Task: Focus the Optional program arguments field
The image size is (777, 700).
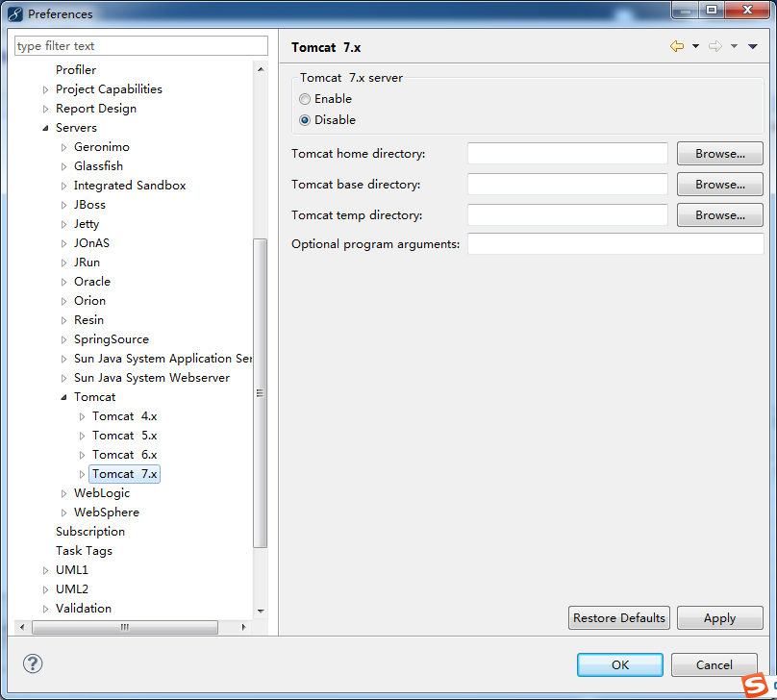Action: 615,243
